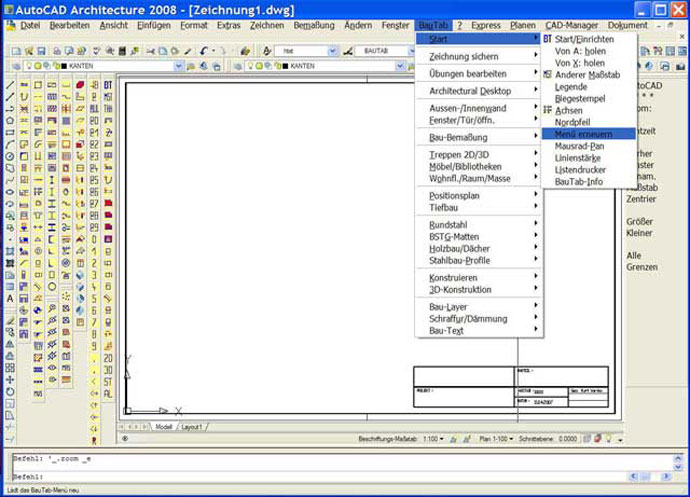The image size is (690, 497).
Task: Open the right KANTEN layer dropdown
Action: [x=400, y=66]
